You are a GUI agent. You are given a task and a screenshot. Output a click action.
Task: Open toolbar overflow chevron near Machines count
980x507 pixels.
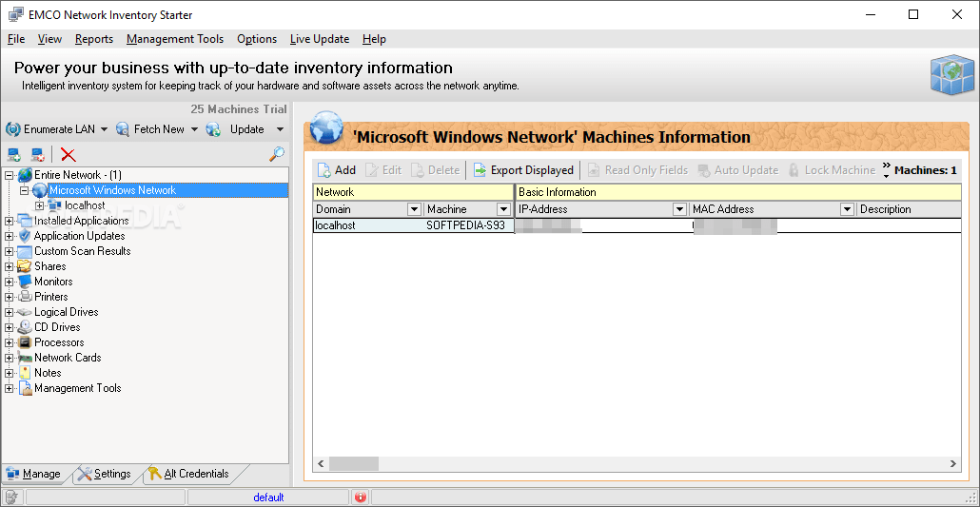coord(886,170)
